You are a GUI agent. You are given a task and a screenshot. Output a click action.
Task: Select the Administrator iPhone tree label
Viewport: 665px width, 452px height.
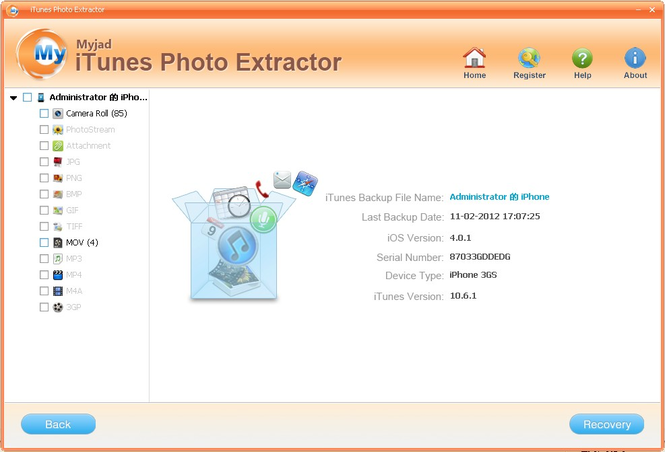click(x=98, y=97)
